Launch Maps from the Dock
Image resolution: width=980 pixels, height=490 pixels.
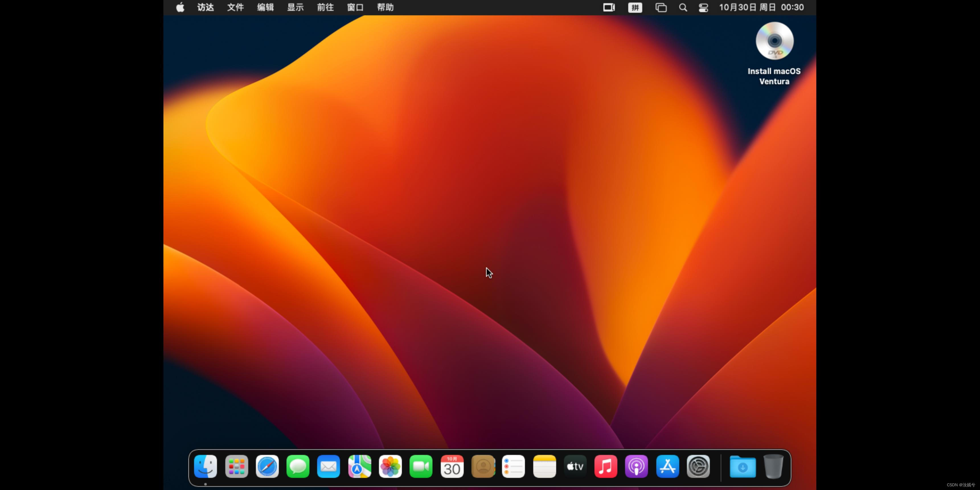[360, 466]
